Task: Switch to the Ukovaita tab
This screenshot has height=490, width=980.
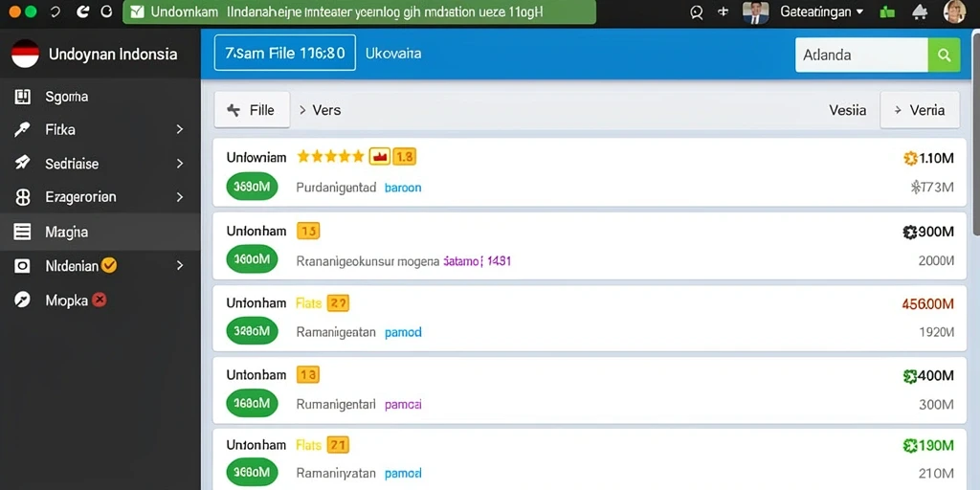Action: click(x=393, y=54)
